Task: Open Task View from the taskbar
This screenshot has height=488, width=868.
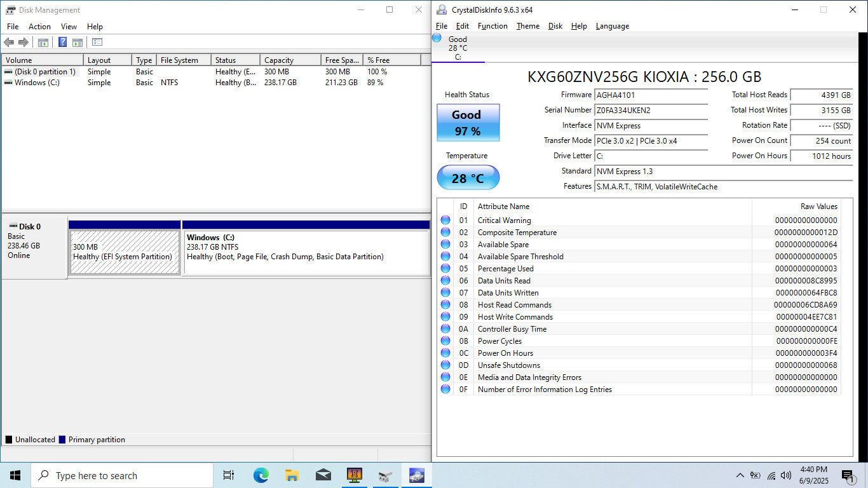Action: pos(229,475)
